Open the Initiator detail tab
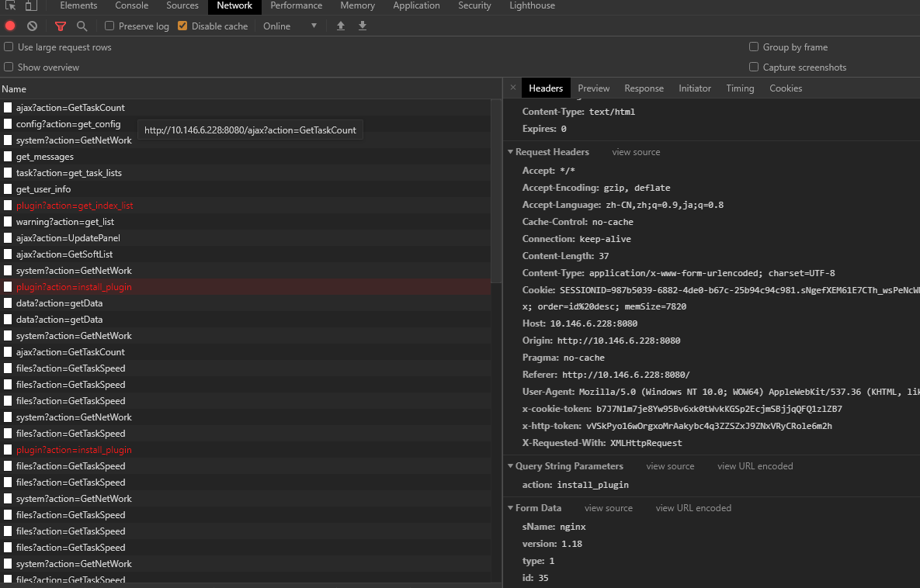 point(695,88)
